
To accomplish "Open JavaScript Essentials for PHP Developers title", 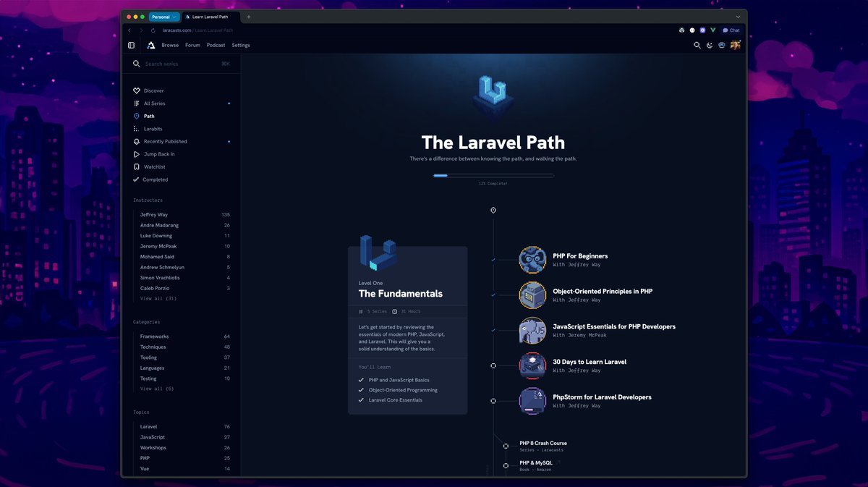I will coord(614,326).
